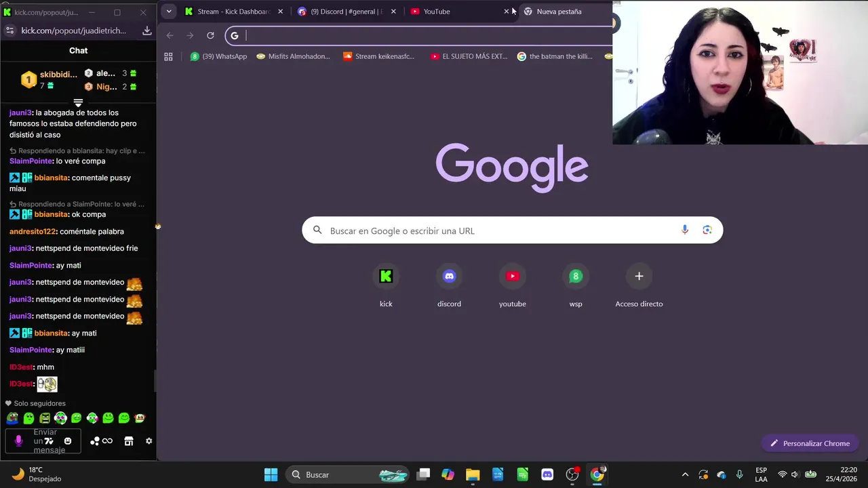Open the volume control in system tray
The image size is (868, 488).
(x=795, y=474)
